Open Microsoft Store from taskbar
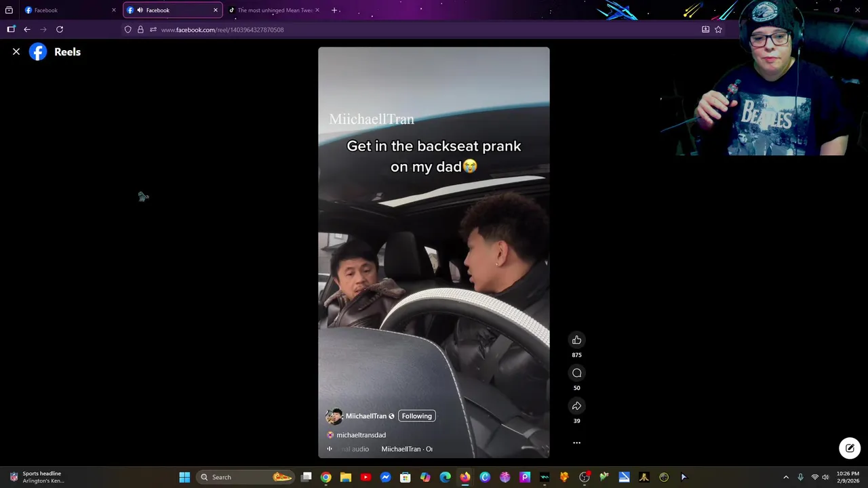868x488 pixels. tap(406, 477)
